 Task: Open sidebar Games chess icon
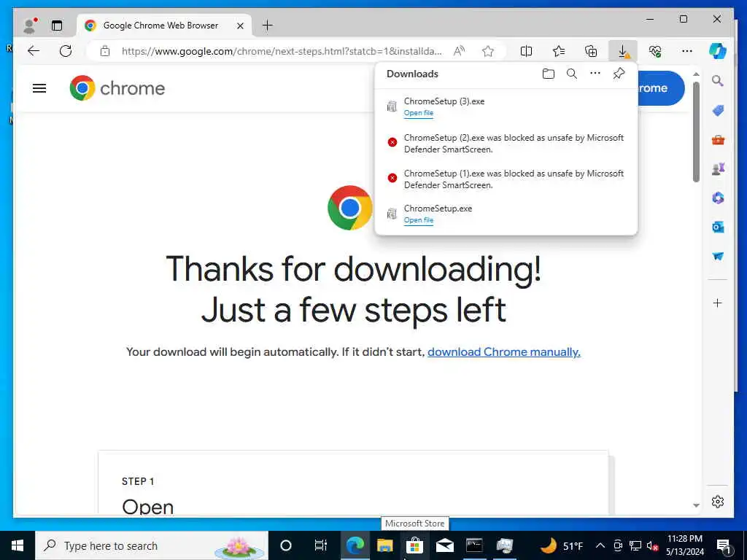coord(718,169)
